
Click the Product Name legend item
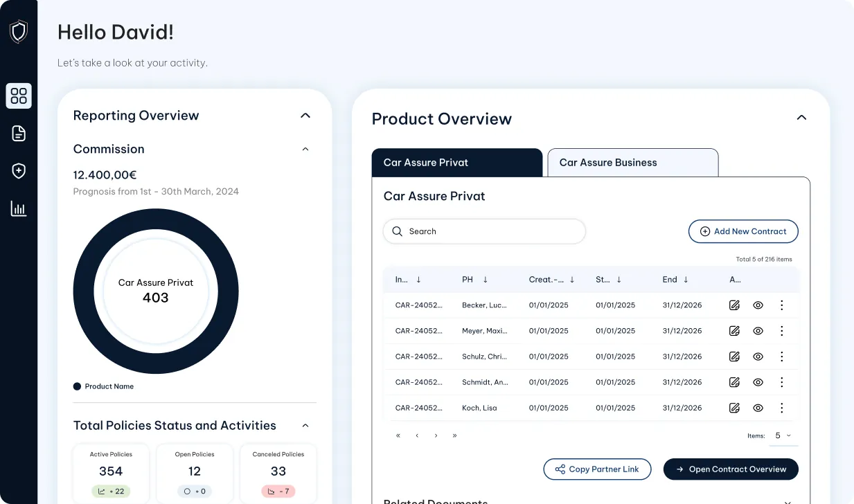coord(104,386)
